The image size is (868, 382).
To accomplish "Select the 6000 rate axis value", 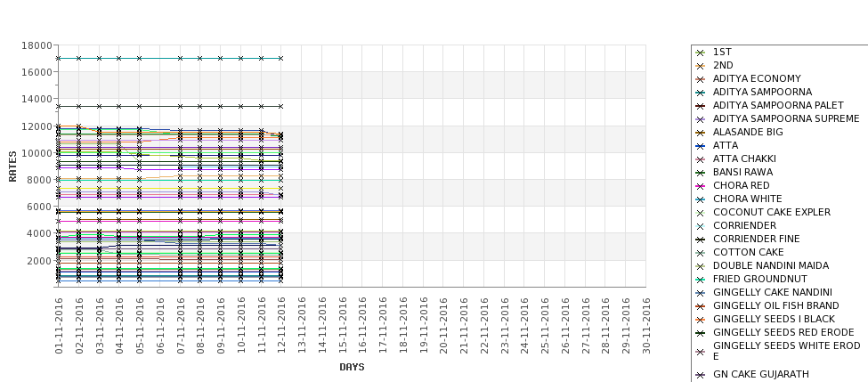I will (x=40, y=207).
